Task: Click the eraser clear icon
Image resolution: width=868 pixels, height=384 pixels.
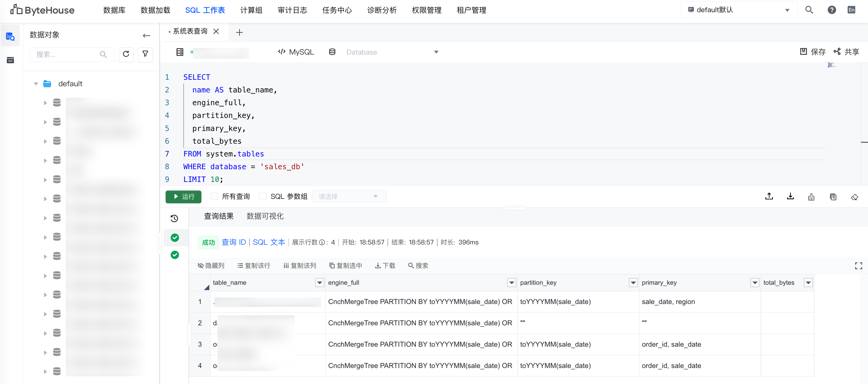Action: point(854,197)
